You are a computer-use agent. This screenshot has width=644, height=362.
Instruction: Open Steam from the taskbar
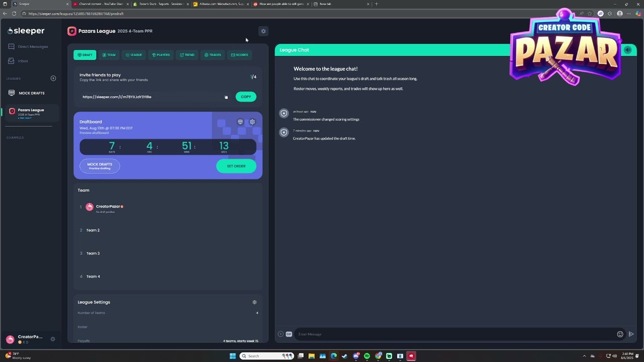click(x=345, y=356)
